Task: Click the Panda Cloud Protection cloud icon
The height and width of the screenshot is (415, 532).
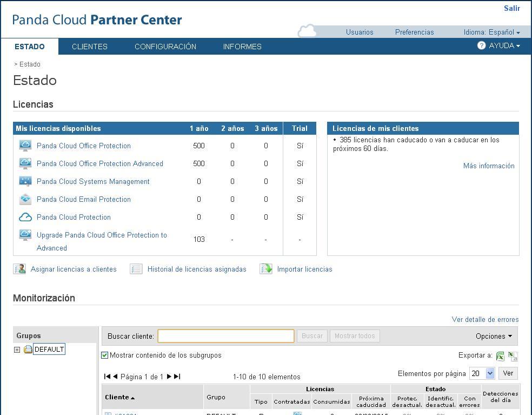Action: [x=25, y=217]
